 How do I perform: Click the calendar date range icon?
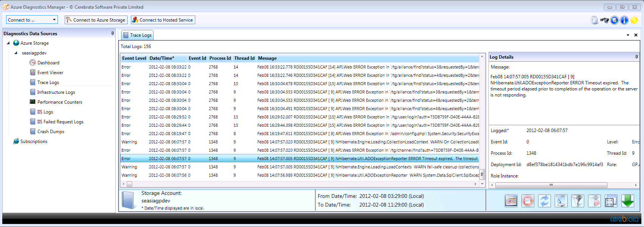[x=511, y=201]
